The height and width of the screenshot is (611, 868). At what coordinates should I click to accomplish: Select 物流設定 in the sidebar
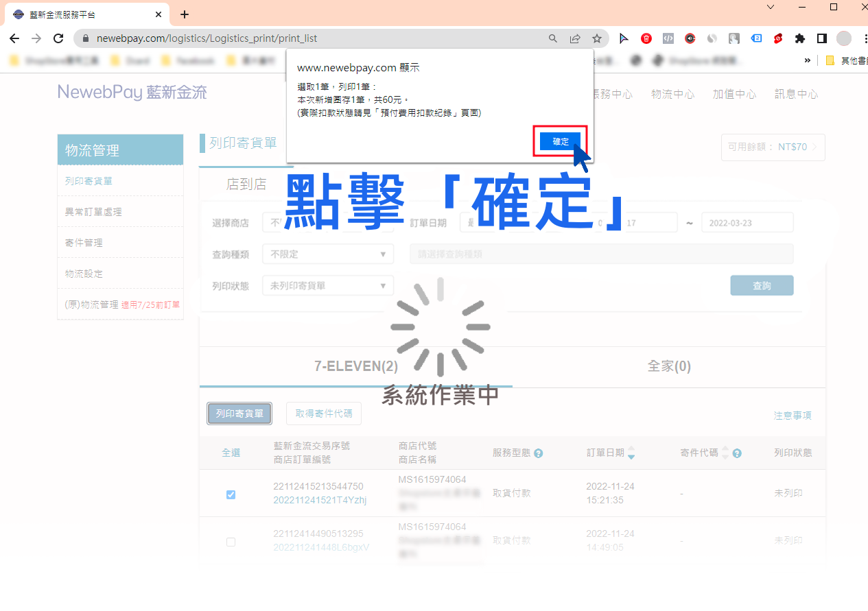click(84, 274)
